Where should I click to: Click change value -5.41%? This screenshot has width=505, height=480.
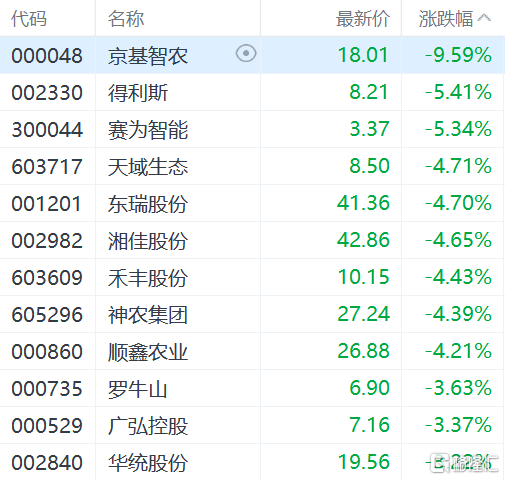(458, 92)
